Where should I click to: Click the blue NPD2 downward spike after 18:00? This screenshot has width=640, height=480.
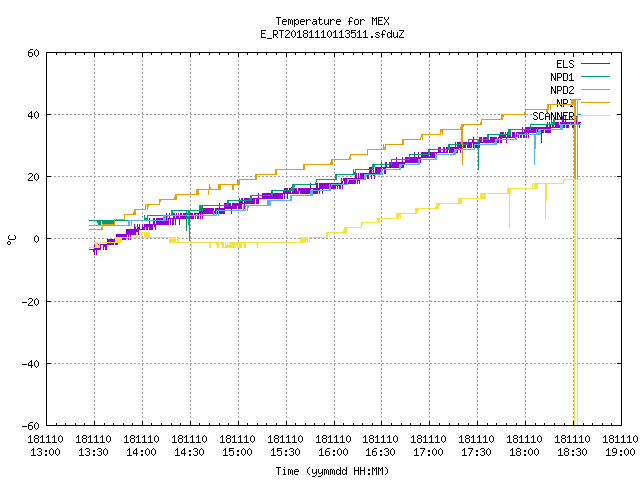coord(535,150)
